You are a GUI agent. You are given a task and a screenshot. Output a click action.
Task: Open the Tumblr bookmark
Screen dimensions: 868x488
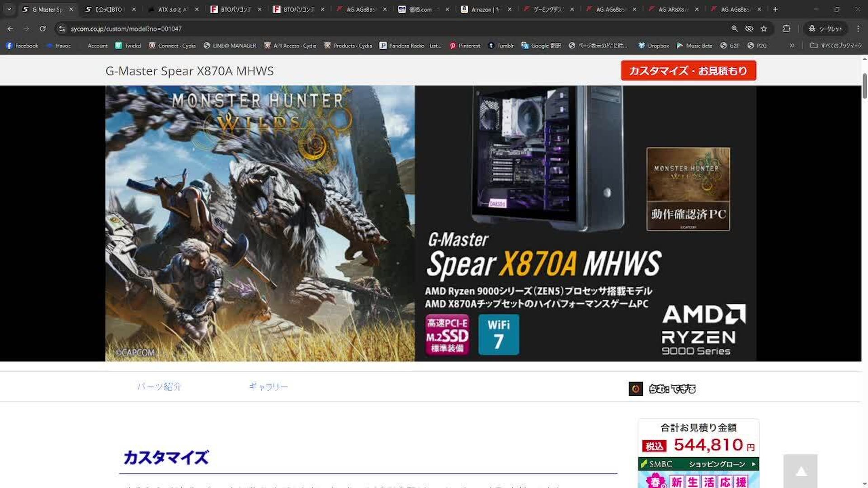(x=501, y=46)
